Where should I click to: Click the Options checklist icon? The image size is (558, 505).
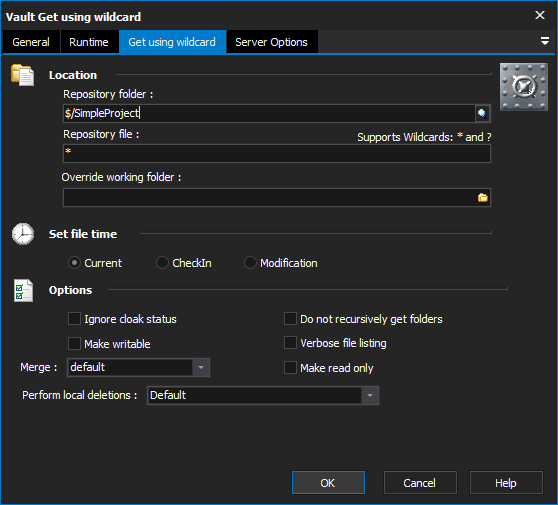[x=23, y=290]
